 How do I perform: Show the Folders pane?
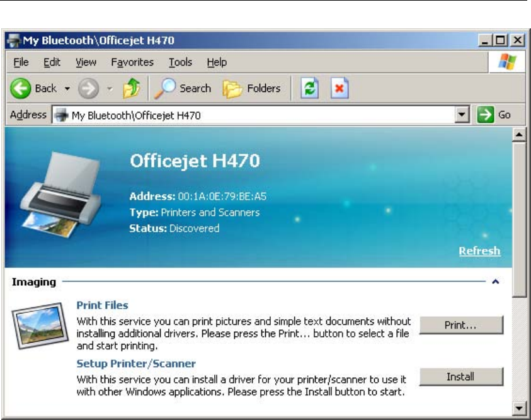pos(251,89)
